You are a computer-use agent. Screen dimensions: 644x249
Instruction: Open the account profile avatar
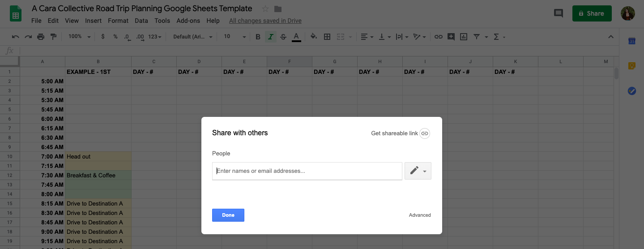click(x=628, y=13)
